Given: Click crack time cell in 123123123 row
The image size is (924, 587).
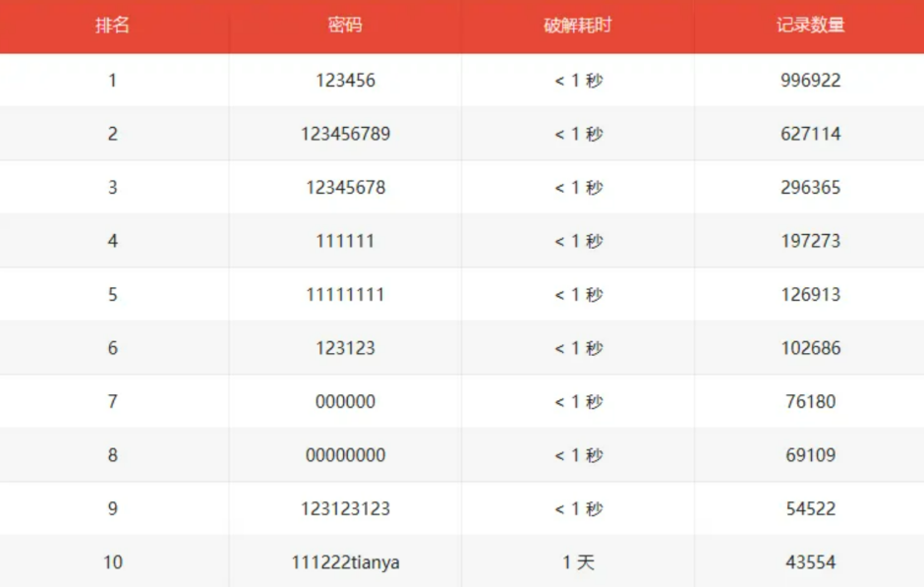Looking at the screenshot, I should tap(578, 509).
